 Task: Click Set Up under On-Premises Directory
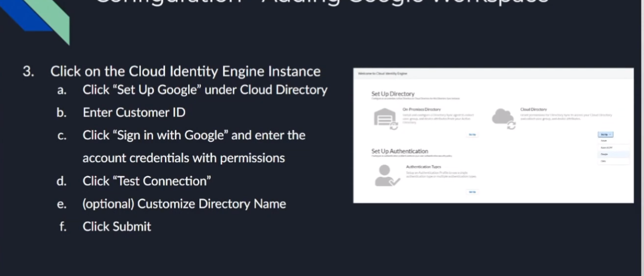(x=472, y=135)
